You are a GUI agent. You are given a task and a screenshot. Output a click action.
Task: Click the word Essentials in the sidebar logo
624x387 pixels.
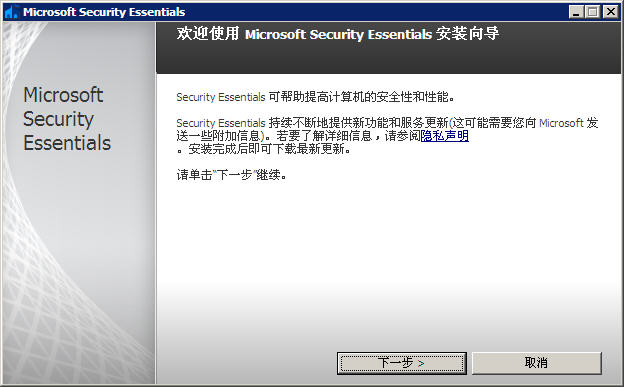[x=67, y=143]
